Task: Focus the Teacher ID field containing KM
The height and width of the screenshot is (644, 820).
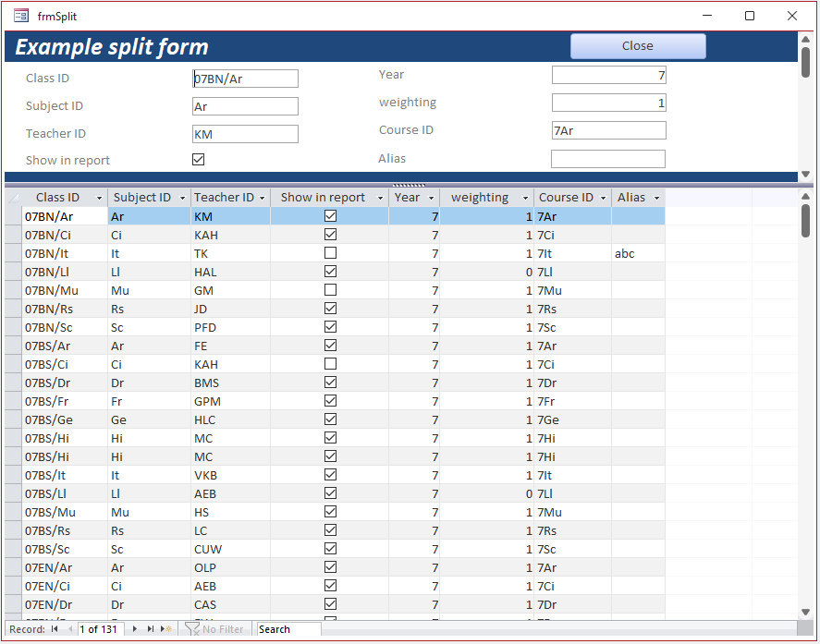Action: coord(245,134)
